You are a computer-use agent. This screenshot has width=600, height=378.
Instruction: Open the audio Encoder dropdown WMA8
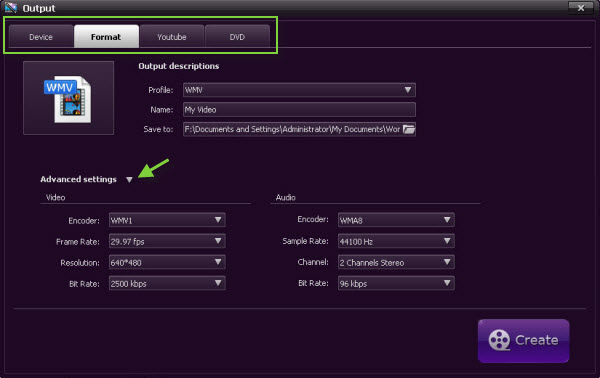[396, 220]
